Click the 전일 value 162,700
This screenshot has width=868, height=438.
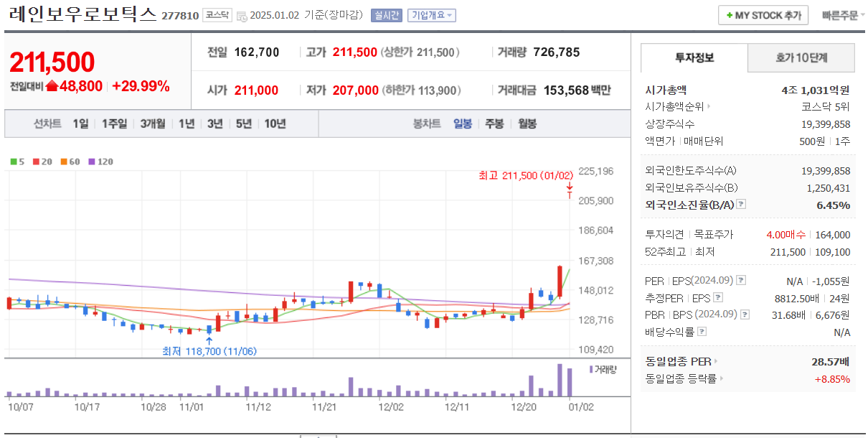(x=256, y=52)
